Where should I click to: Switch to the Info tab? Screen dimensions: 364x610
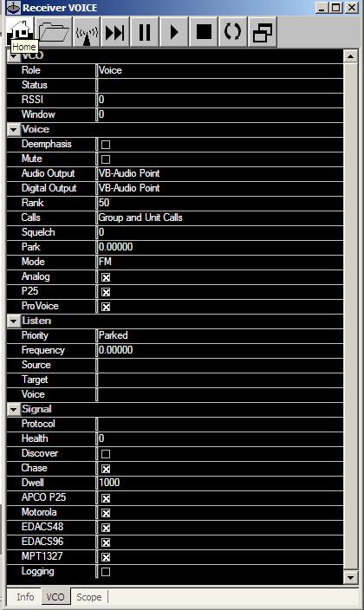click(25, 597)
